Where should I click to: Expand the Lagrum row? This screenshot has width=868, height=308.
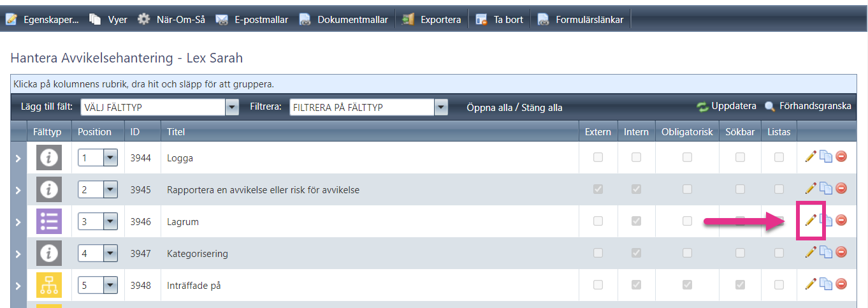tap(18, 222)
